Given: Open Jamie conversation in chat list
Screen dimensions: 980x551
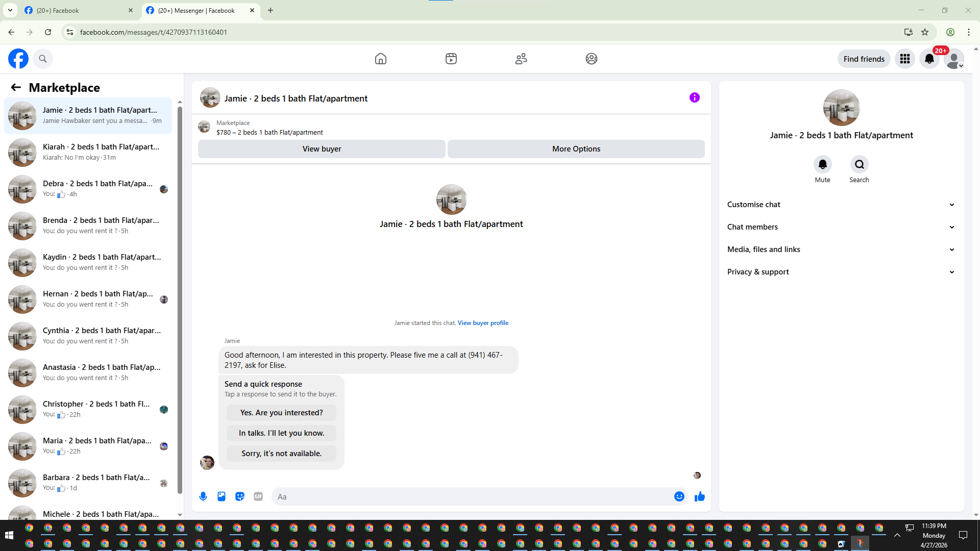Looking at the screenshot, I should point(88,115).
